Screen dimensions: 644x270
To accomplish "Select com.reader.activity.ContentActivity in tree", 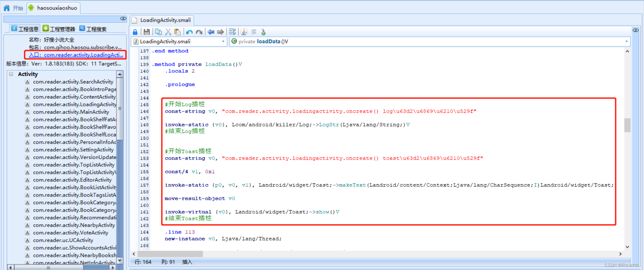I will pos(74,97).
